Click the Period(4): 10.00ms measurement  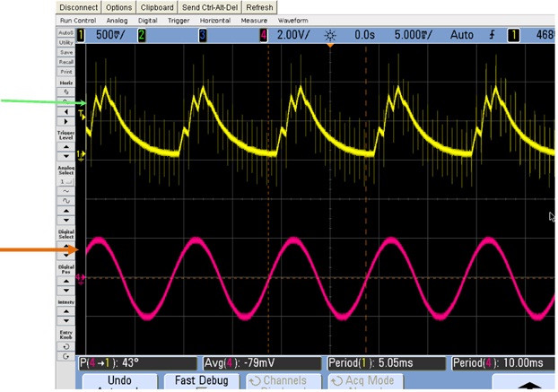(x=503, y=363)
